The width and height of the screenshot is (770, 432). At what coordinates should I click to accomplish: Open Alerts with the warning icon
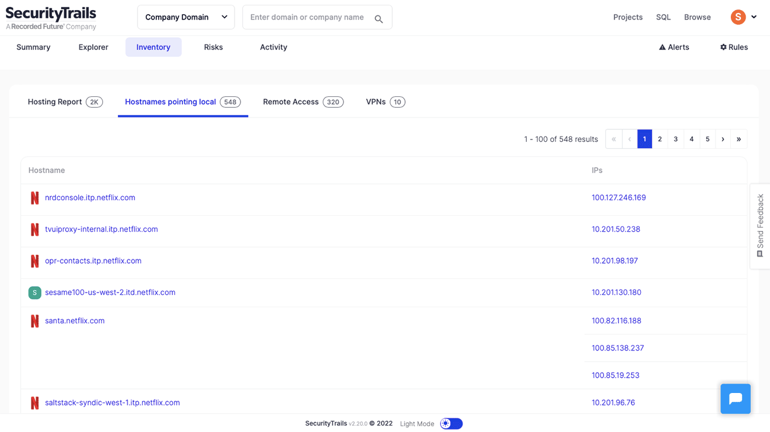tap(674, 47)
